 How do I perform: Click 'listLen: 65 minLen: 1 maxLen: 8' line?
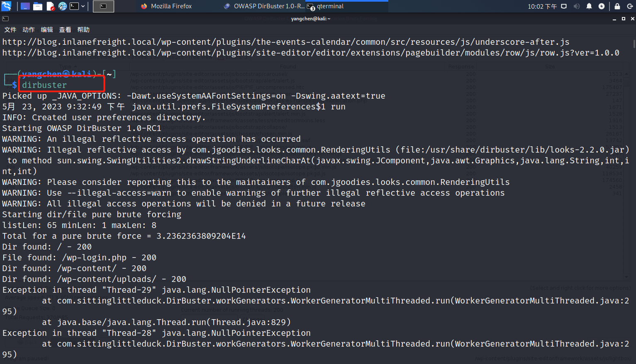[x=79, y=225]
